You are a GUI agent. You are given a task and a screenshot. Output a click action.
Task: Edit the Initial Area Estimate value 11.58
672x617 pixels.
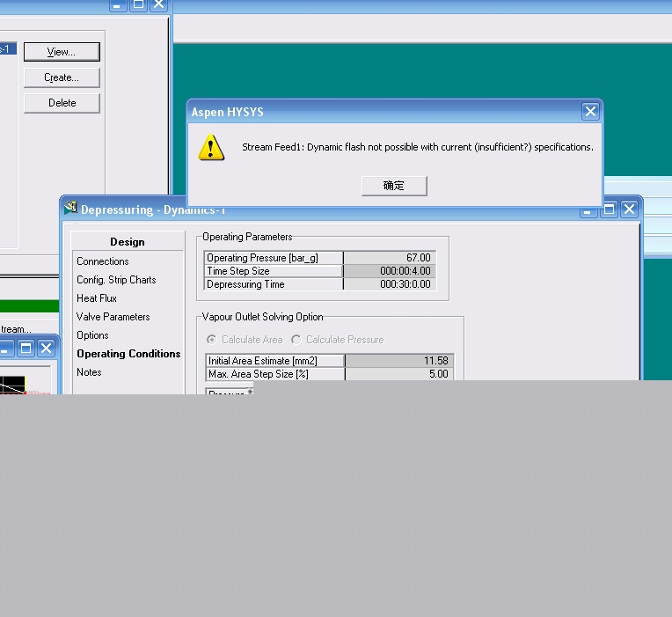click(399, 361)
